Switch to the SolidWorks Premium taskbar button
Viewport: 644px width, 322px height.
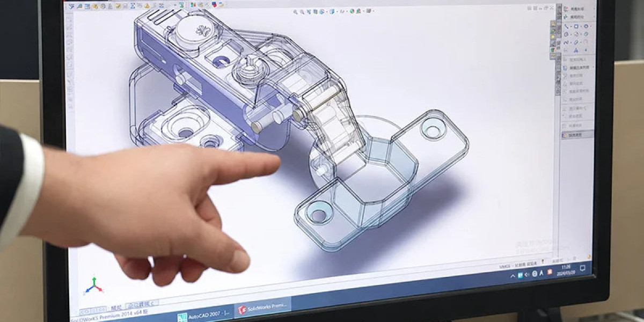(x=262, y=308)
